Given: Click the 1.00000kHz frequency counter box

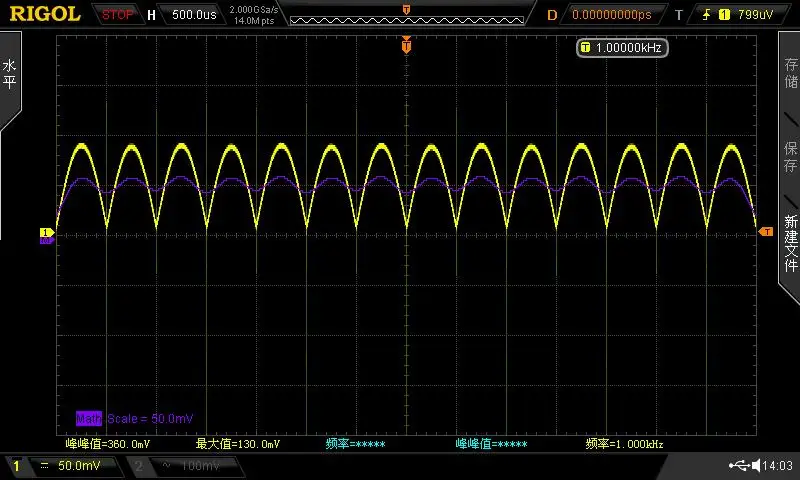Looking at the screenshot, I should [x=622, y=48].
